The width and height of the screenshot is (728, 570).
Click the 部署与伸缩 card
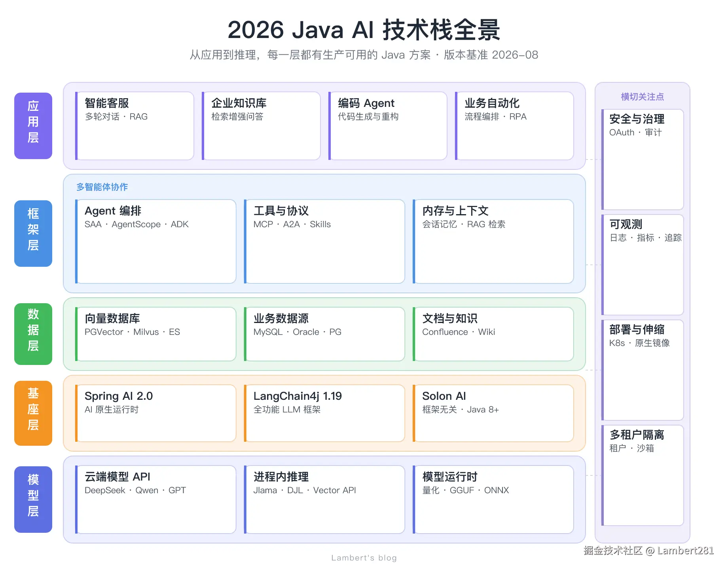(x=643, y=370)
